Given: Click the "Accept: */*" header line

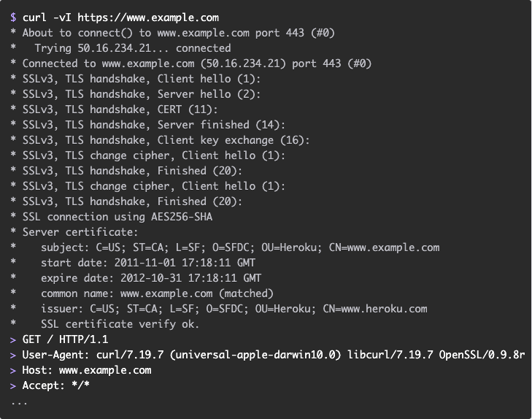Looking at the screenshot, I should point(56,385).
